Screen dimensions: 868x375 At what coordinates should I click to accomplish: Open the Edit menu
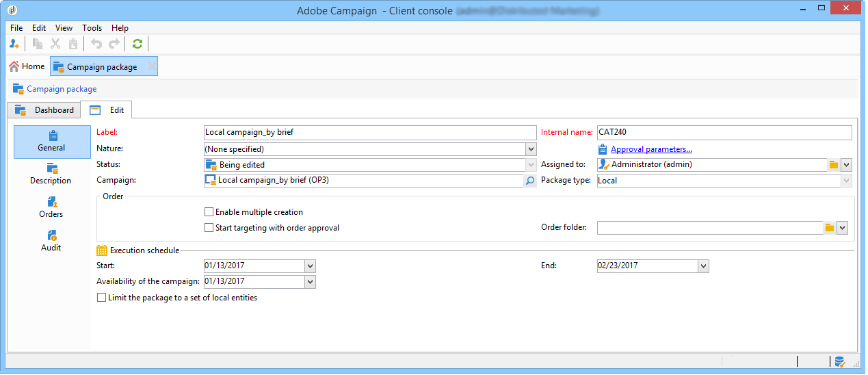point(39,28)
